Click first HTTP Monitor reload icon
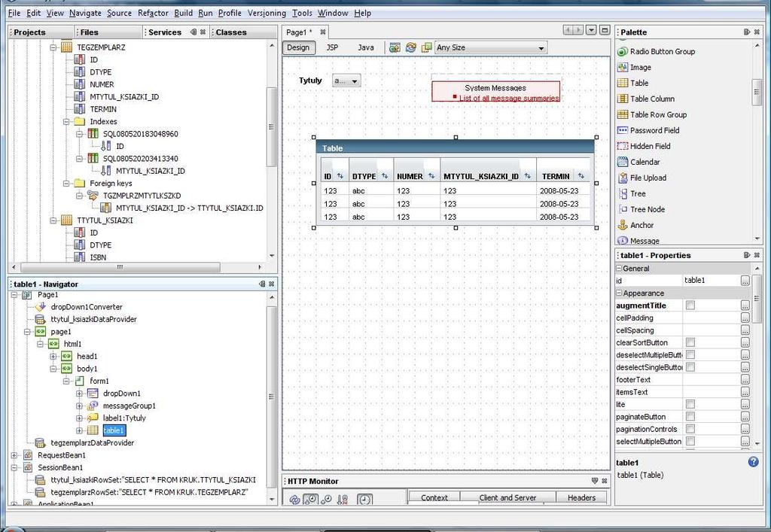771x532 pixels. click(x=294, y=500)
